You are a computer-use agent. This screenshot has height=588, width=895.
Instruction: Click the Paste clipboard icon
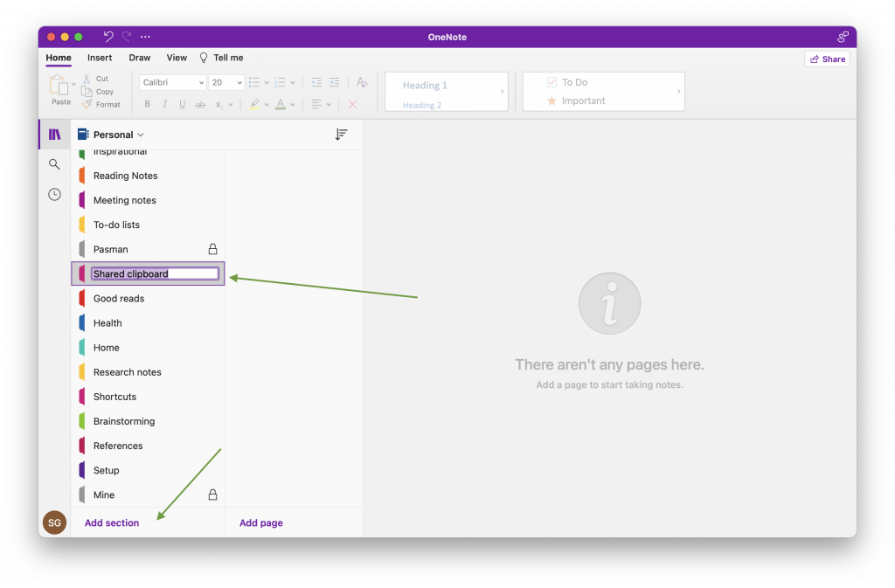(59, 86)
